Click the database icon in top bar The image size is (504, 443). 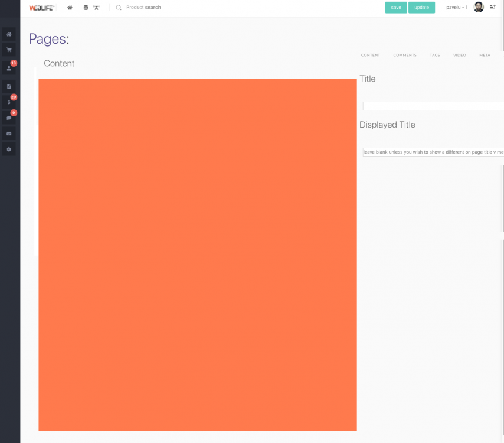(85, 8)
